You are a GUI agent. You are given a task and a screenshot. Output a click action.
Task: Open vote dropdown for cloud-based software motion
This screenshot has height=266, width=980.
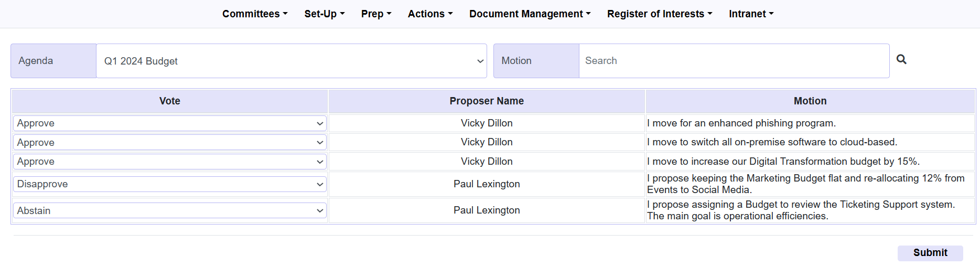(x=170, y=143)
